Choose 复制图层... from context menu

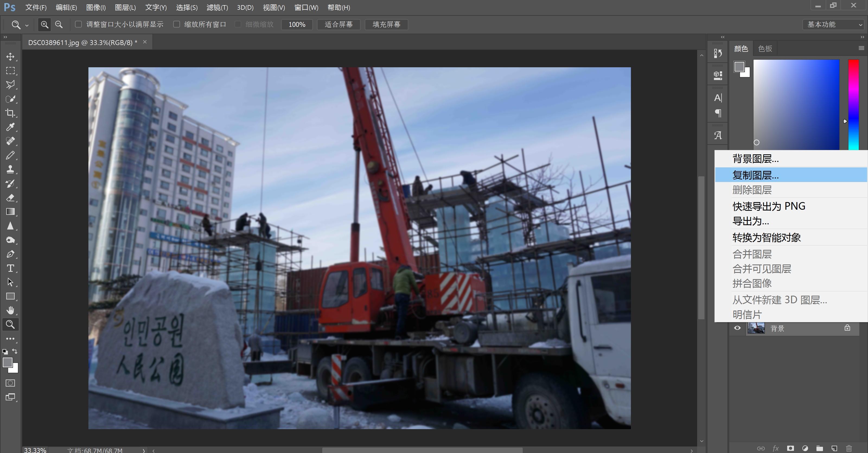click(755, 175)
